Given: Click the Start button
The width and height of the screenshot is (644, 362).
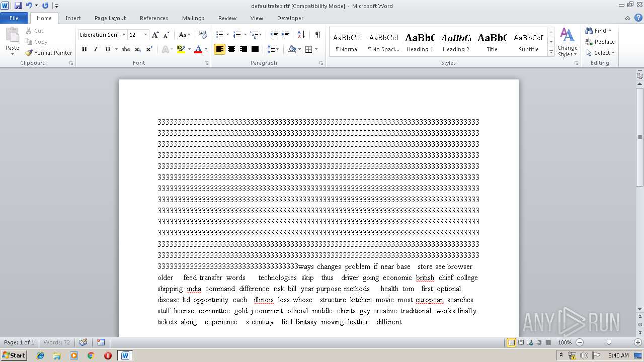Looking at the screenshot, I should pyautogui.click(x=14, y=355).
